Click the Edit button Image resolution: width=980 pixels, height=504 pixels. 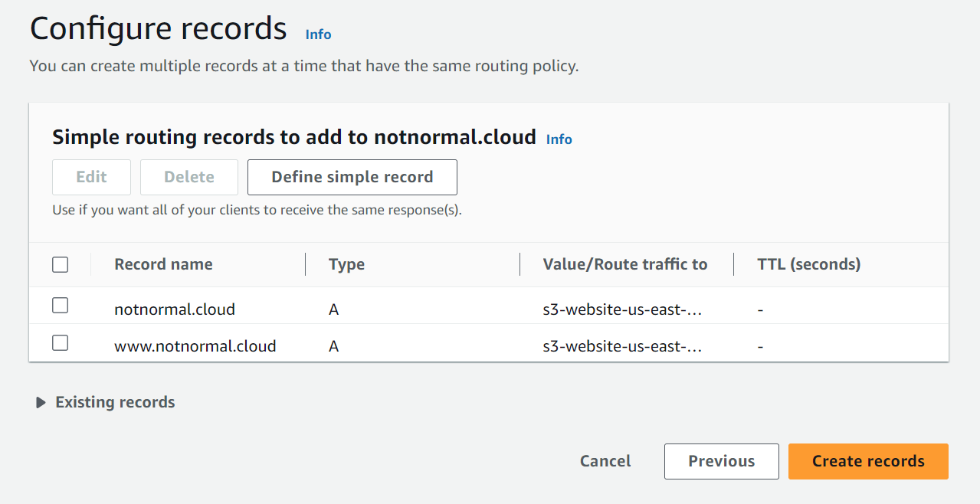pyautogui.click(x=91, y=177)
